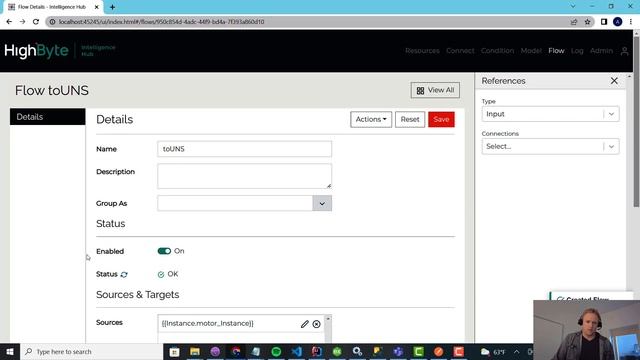Share this page from the address bar icon

(x=574, y=22)
